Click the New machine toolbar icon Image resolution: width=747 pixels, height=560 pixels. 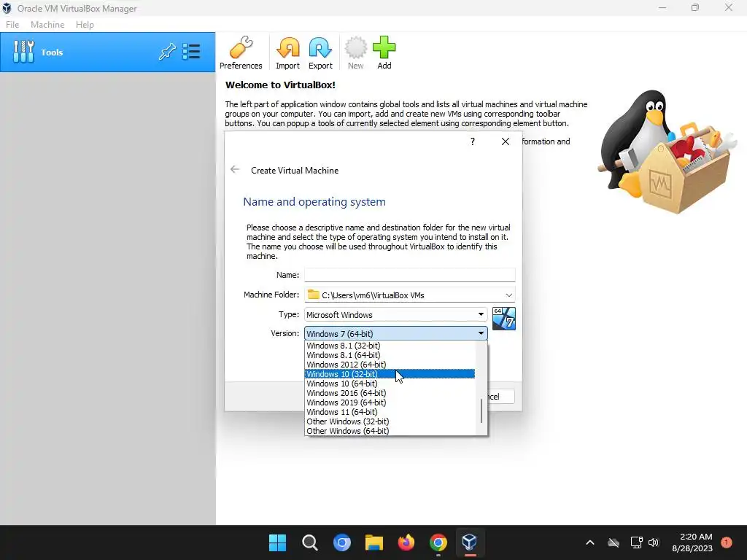coord(355,52)
